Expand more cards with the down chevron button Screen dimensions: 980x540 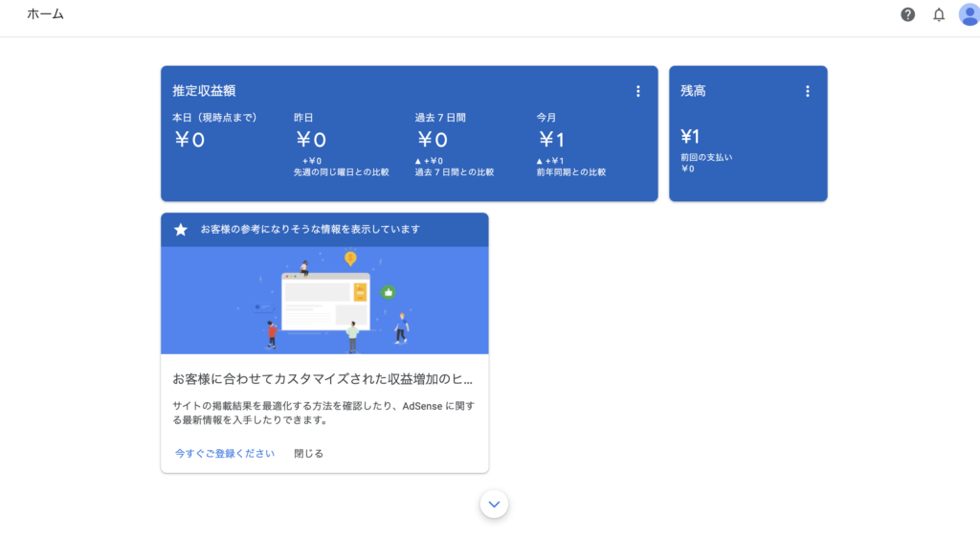click(495, 505)
